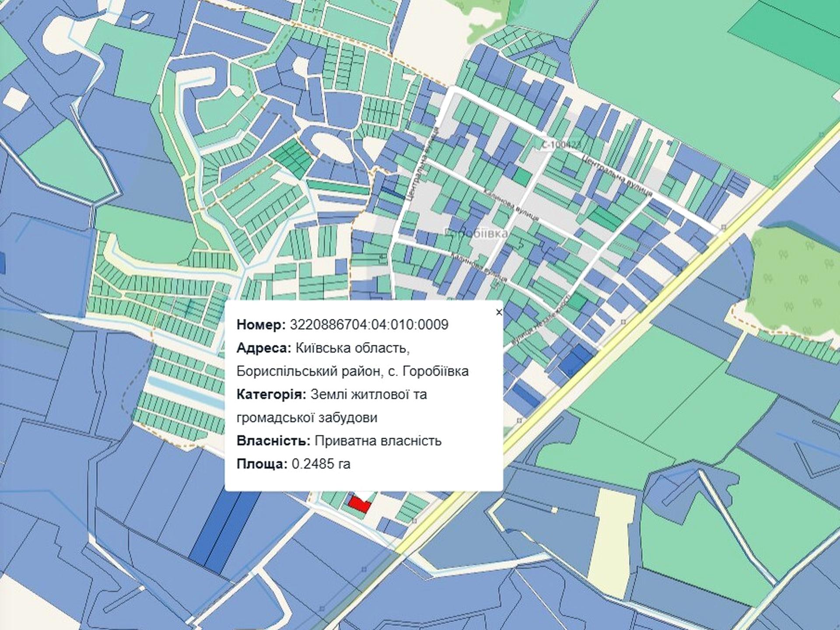The width and height of the screenshot is (840, 630).
Task: Click the Площа 0.2485 га area value
Action: point(321,464)
